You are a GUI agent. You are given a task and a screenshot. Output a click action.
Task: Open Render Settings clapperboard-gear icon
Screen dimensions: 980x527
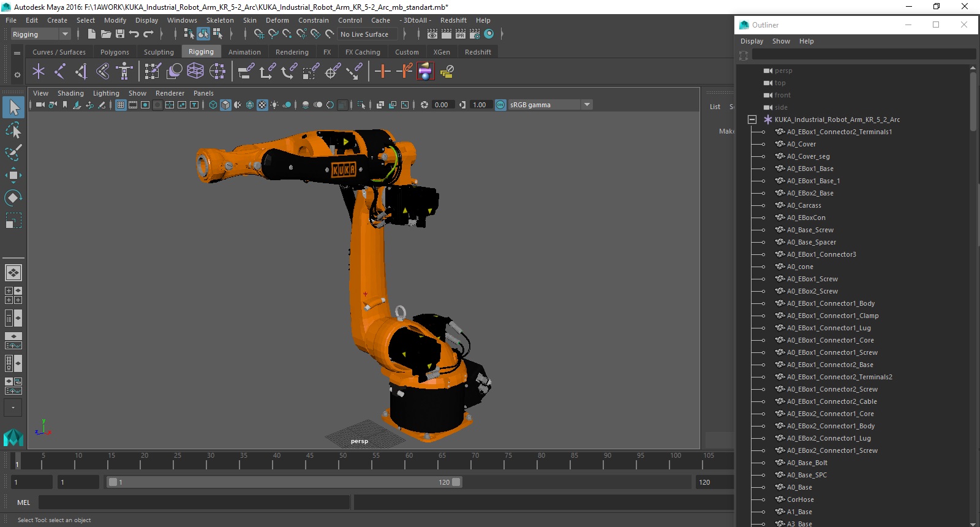coord(475,34)
